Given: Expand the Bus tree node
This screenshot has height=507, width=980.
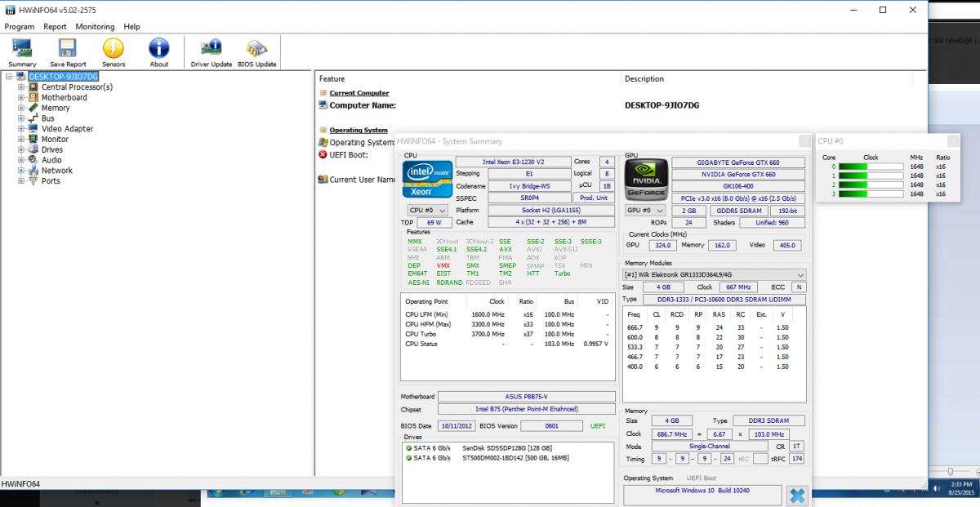Looking at the screenshot, I should pos(21,118).
